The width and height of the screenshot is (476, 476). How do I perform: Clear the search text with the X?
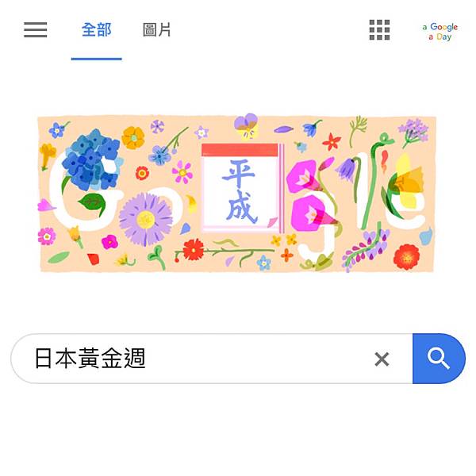pyautogui.click(x=382, y=359)
